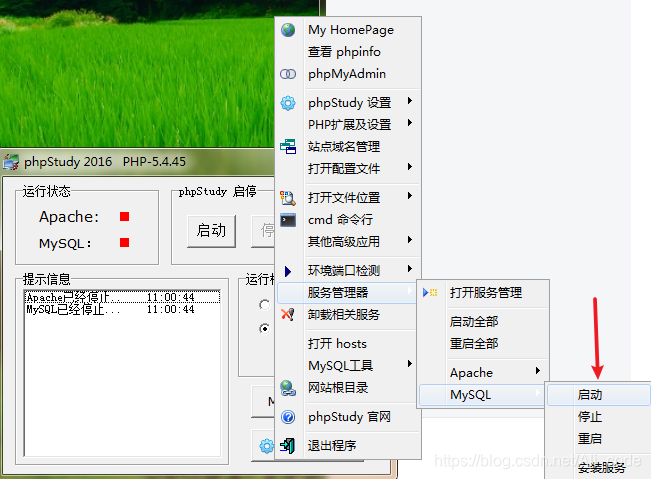651x479 pixels.
Task: Click the arrow-star icon beside 打开服务管理
Action: (x=430, y=293)
